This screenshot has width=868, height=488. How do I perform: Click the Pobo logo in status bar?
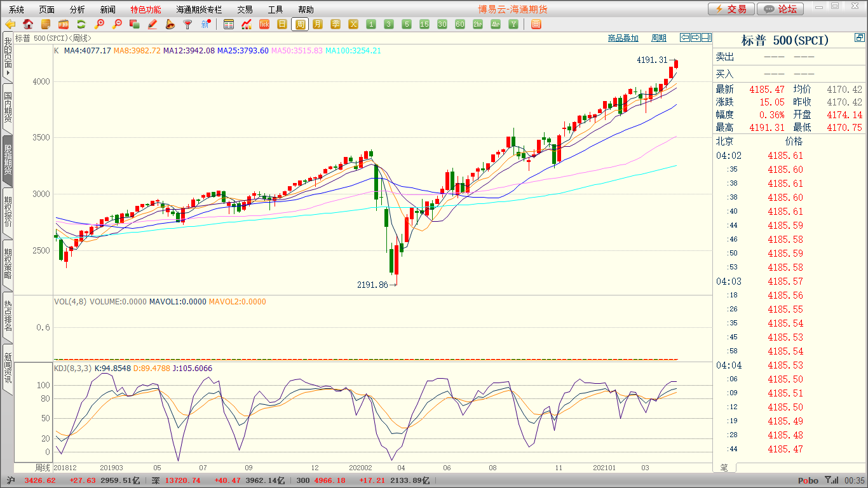808,481
